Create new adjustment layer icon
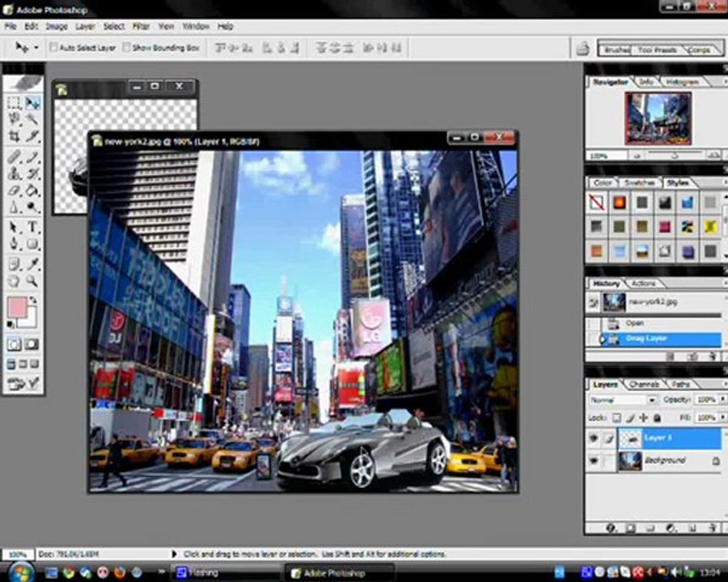This screenshot has width=728, height=582. pyautogui.click(x=671, y=528)
